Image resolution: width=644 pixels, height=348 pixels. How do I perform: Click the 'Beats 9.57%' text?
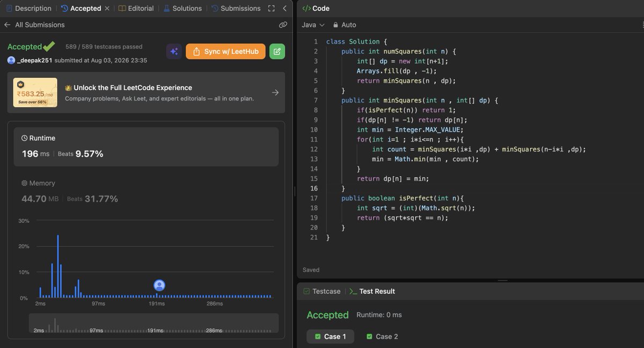[x=80, y=154]
